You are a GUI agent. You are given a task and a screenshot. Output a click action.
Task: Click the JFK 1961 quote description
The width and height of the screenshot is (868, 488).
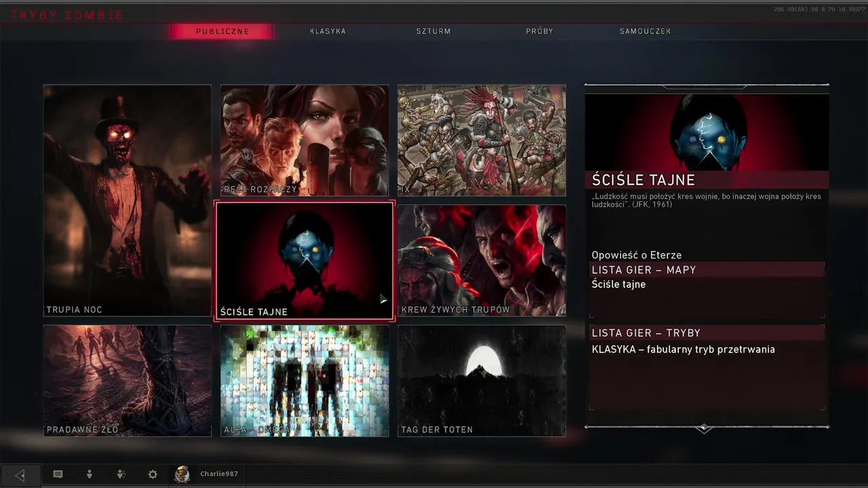point(706,200)
